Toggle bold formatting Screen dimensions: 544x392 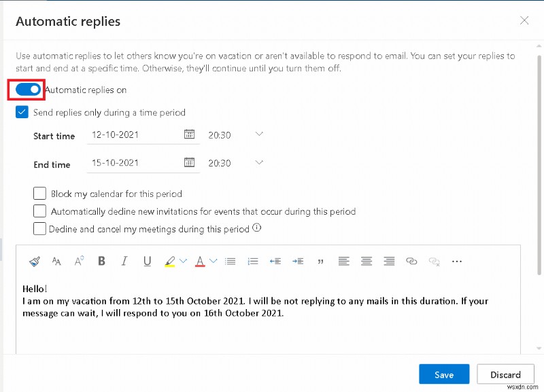tap(101, 261)
